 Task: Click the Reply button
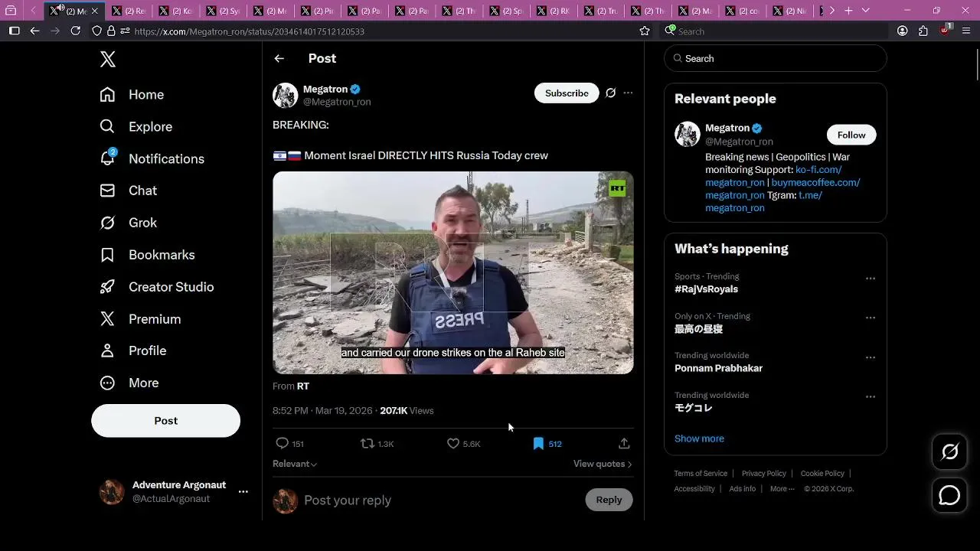pos(609,500)
